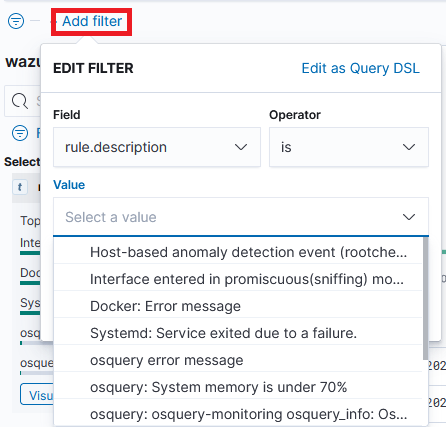Click the value list scrollbar
The height and width of the screenshot is (427, 446).
click(x=425, y=298)
